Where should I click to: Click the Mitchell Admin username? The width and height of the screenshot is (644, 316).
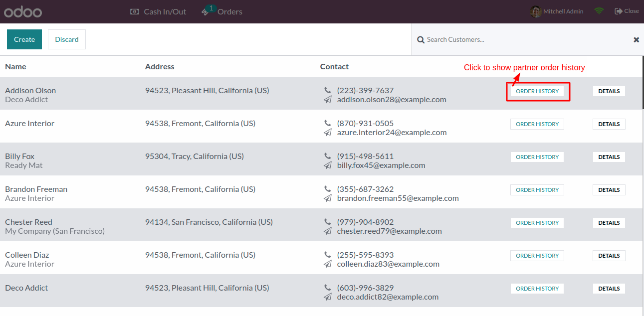click(563, 11)
